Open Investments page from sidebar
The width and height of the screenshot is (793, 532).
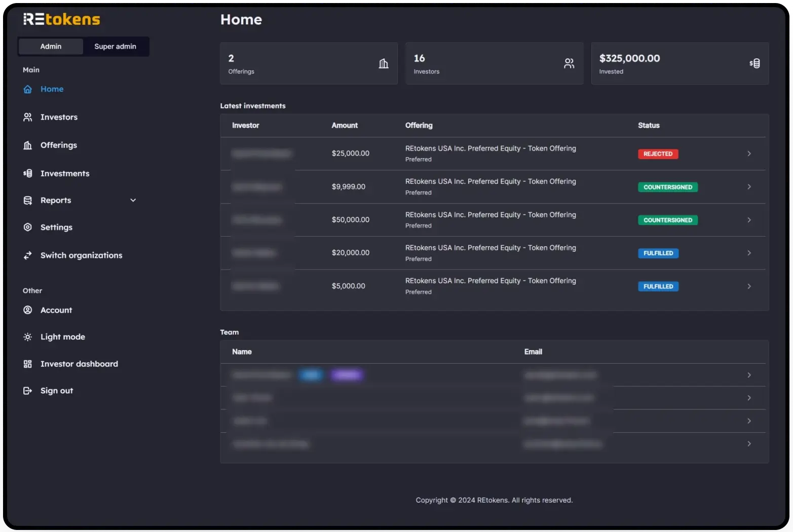point(65,173)
